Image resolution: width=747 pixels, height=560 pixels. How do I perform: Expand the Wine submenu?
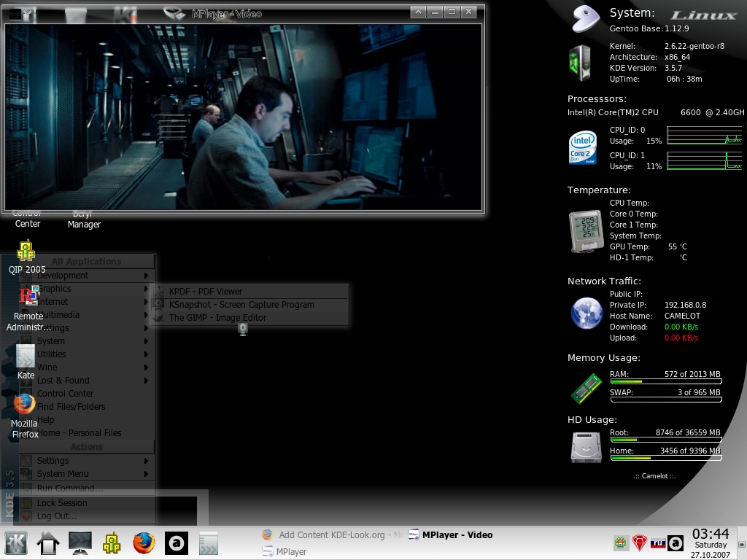(88, 367)
